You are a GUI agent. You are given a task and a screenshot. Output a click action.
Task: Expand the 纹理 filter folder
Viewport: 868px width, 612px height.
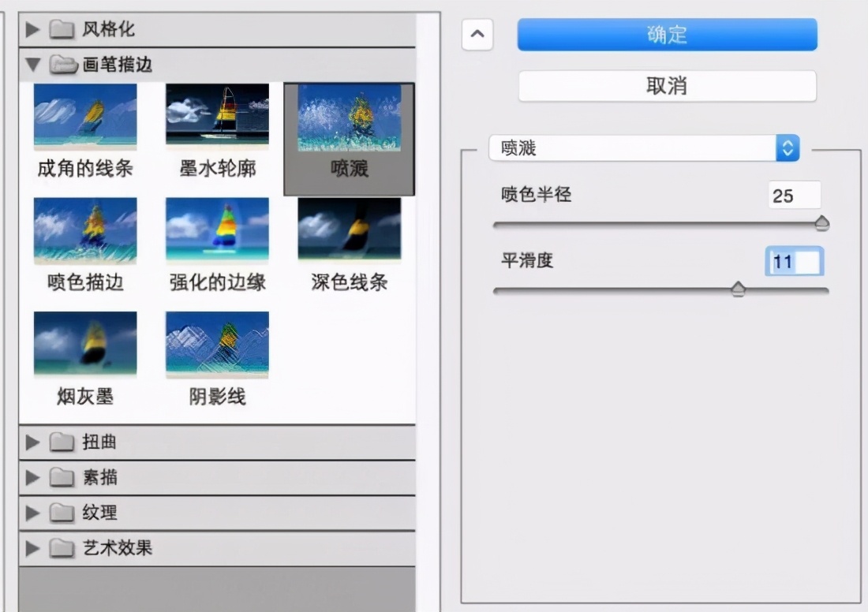pos(32,513)
